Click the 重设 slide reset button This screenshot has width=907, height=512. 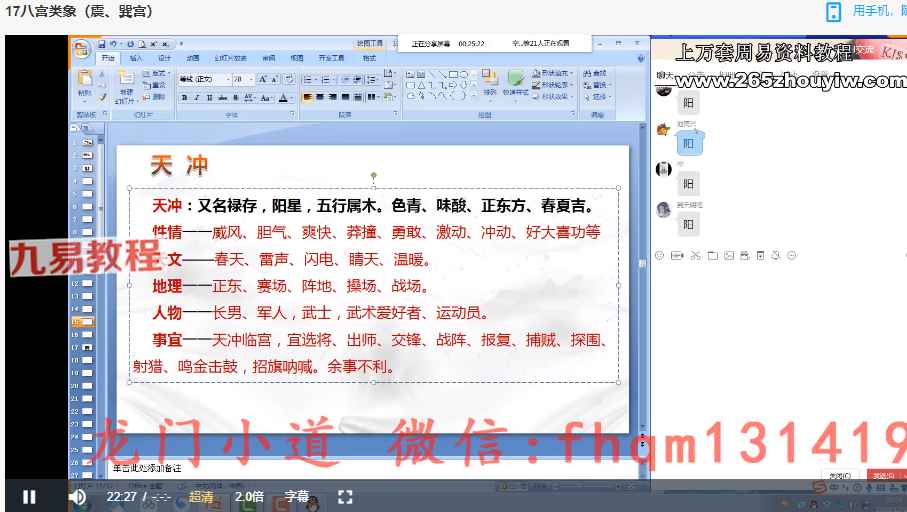(x=155, y=85)
